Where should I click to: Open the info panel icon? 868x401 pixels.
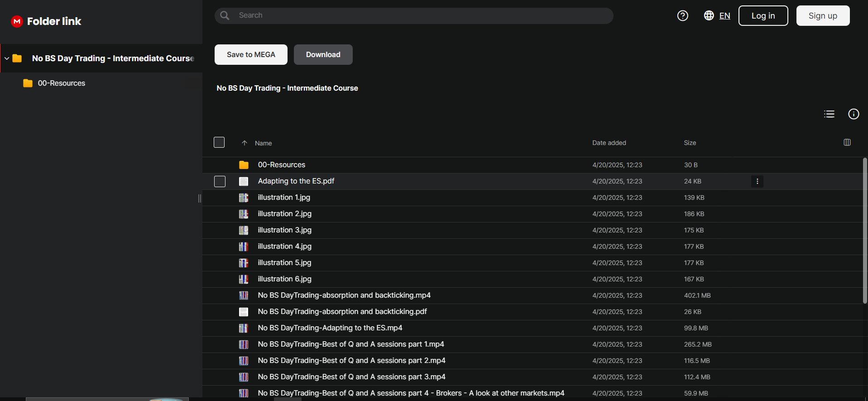click(x=854, y=114)
